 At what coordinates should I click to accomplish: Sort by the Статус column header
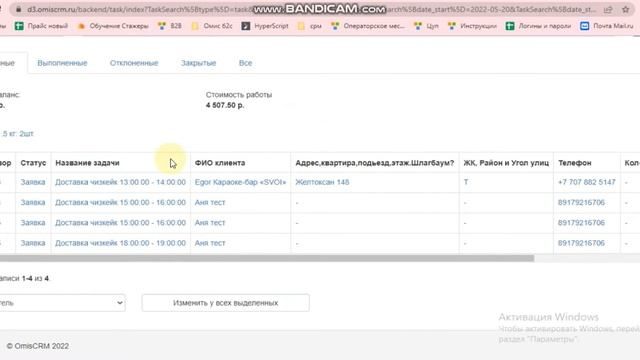[33, 162]
